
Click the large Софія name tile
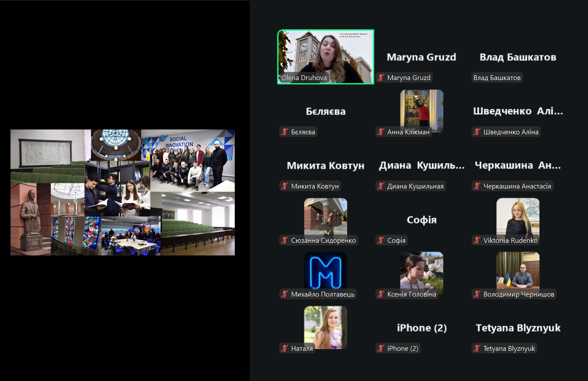421,220
